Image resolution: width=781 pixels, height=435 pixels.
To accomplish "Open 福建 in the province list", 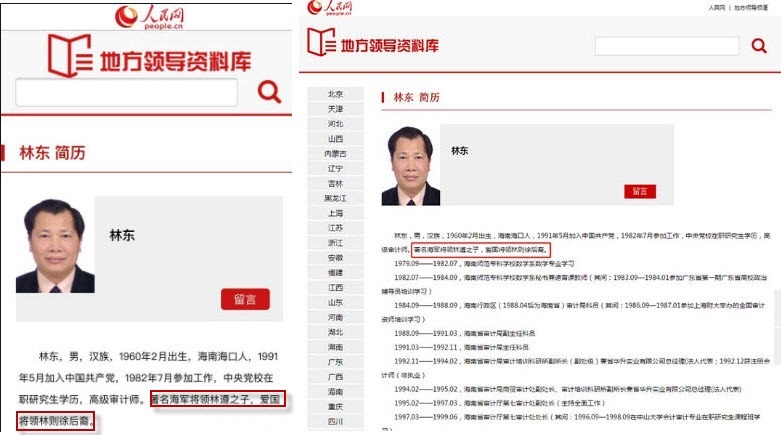I will 335,273.
